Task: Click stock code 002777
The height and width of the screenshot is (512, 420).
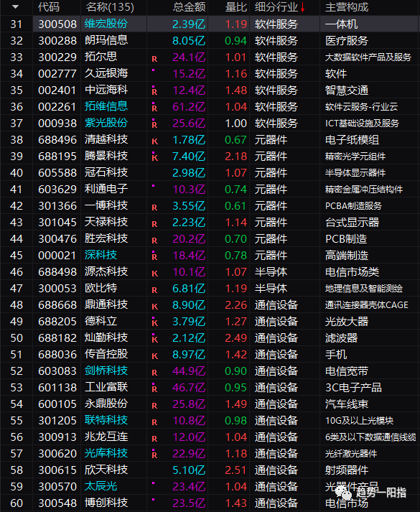Action: tap(57, 74)
